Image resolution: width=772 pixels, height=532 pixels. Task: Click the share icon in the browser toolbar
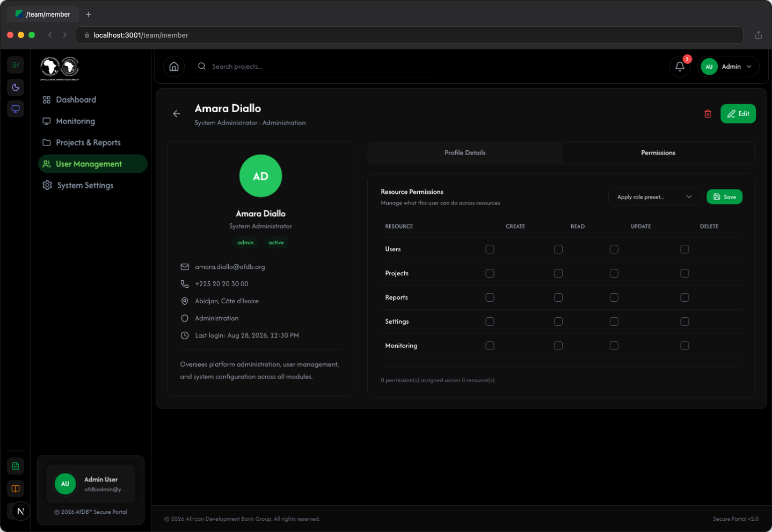759,35
